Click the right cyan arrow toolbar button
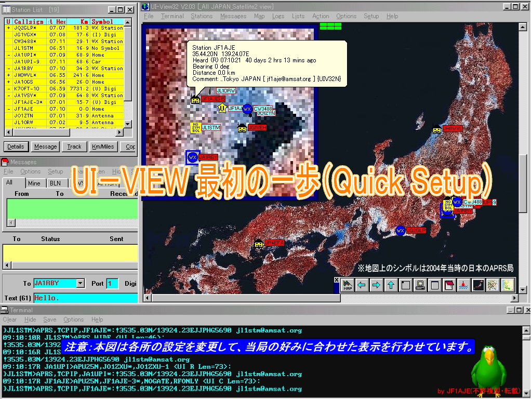The height and width of the screenshot is (399, 532). (x=376, y=285)
